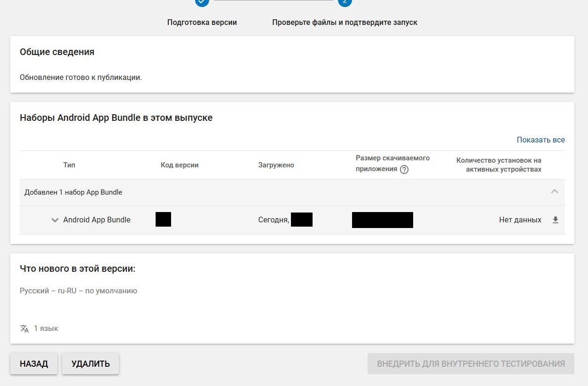Click the НАЗАД button
This screenshot has height=386, width=588.
pyautogui.click(x=34, y=364)
